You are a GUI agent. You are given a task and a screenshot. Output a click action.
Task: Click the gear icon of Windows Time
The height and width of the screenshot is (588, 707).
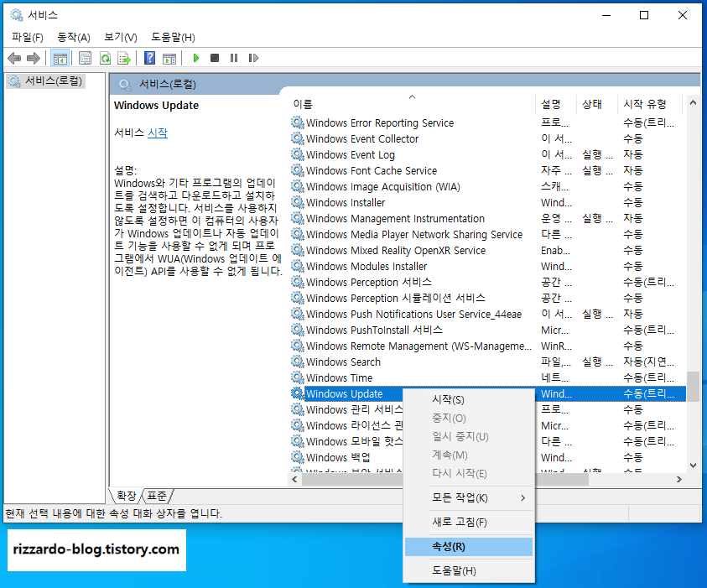(x=297, y=377)
